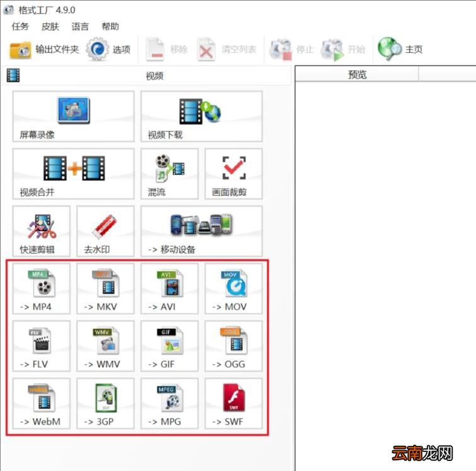
Task: Open the 视频合并 video merge tool
Action: pyautogui.click(x=73, y=174)
